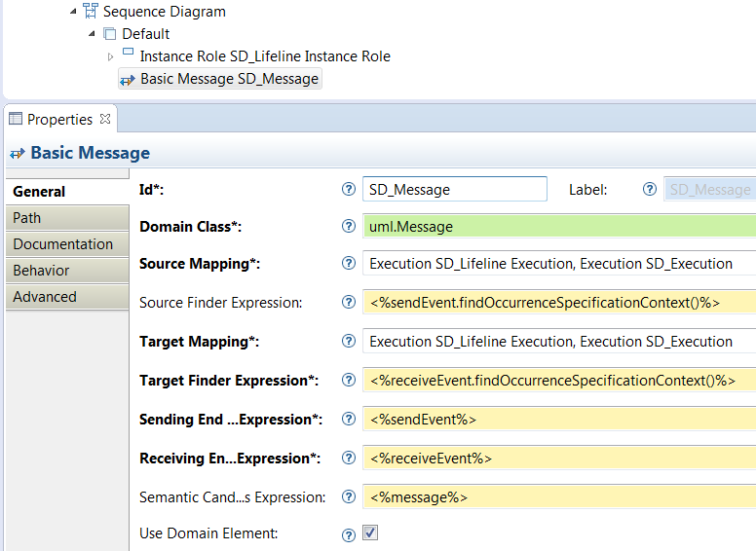Select the Advanced properties tab

pyautogui.click(x=45, y=297)
